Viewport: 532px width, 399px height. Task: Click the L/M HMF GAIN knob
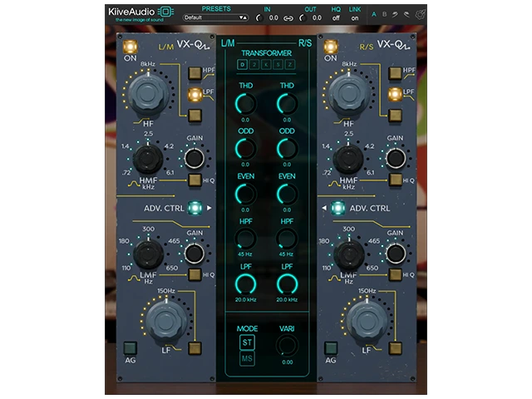(x=195, y=159)
